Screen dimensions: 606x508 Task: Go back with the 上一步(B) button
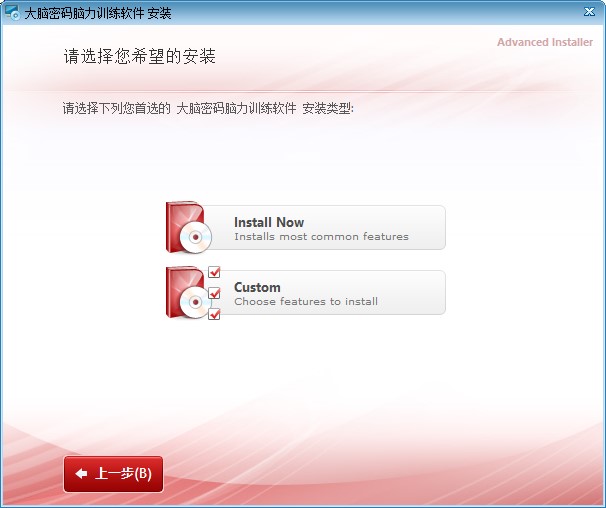click(x=113, y=474)
